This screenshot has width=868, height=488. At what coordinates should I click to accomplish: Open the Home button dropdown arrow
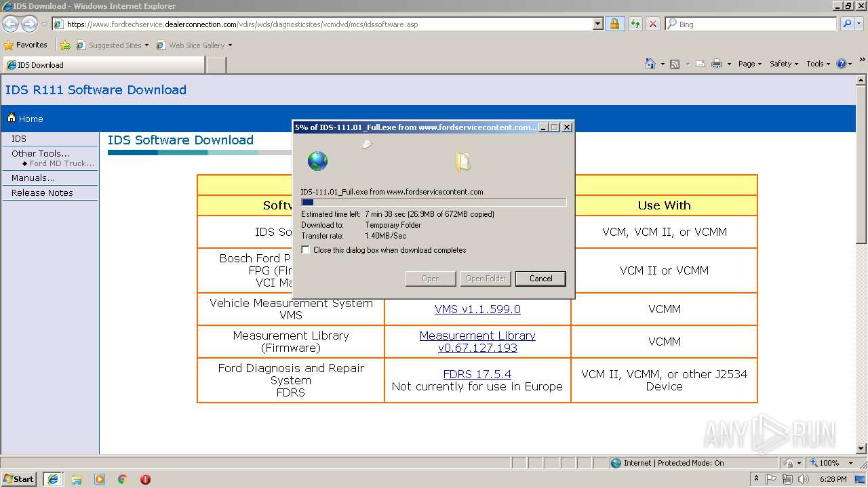(663, 64)
